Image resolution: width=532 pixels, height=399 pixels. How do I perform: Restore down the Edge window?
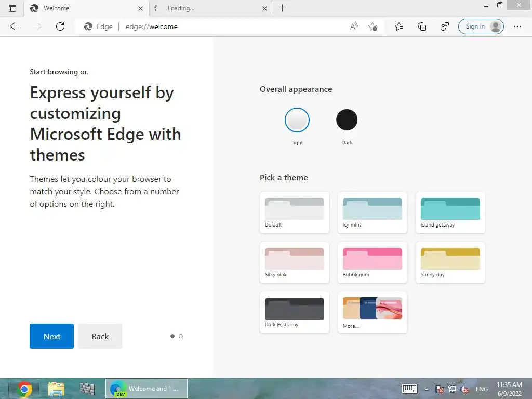(499, 5)
